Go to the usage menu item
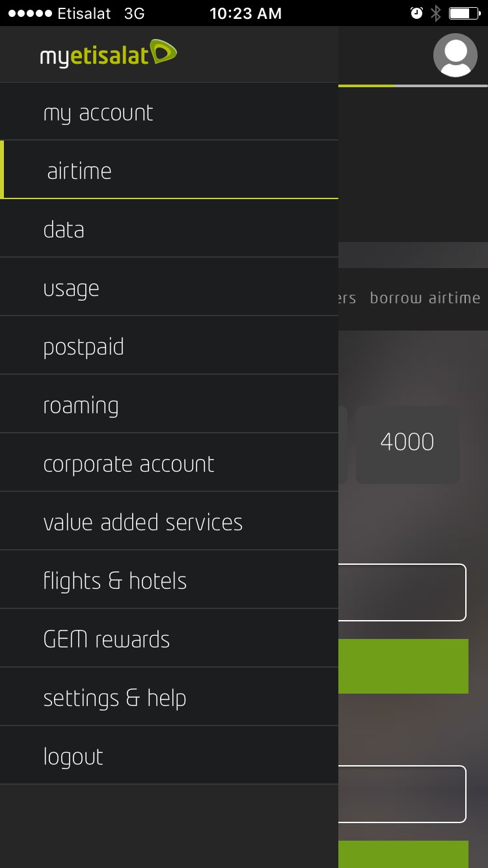Image resolution: width=488 pixels, height=868 pixels. (169, 288)
